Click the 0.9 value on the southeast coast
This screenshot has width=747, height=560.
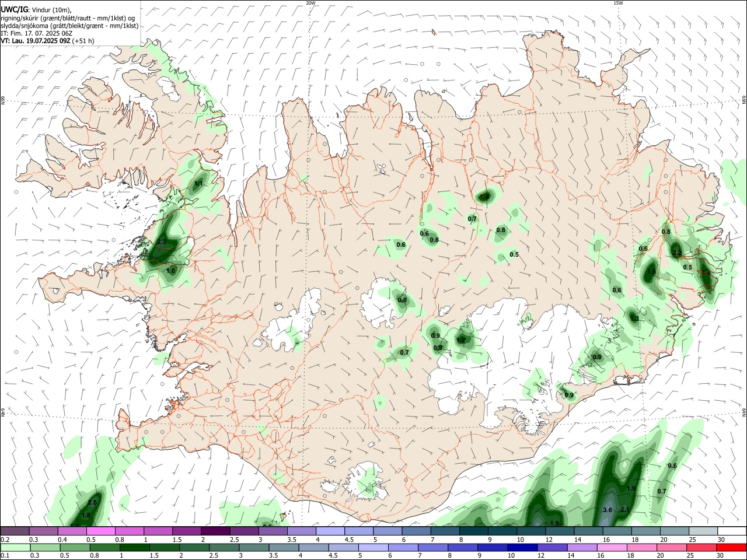point(569,395)
